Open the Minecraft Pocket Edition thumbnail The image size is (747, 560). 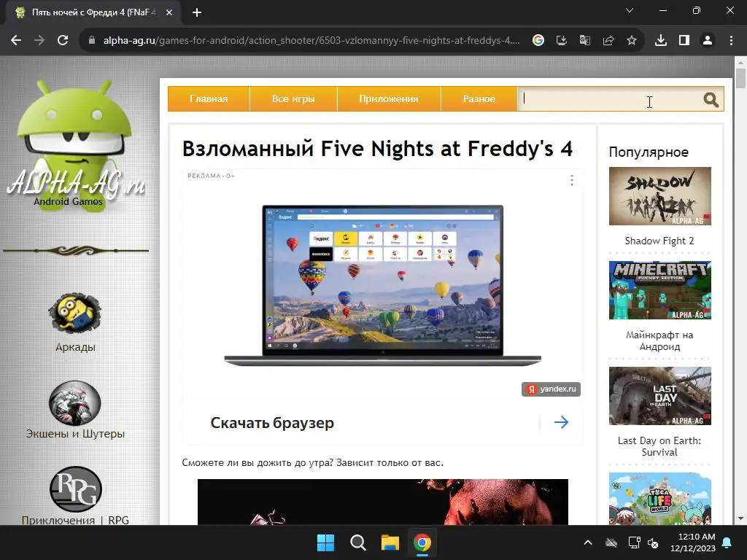pos(659,290)
